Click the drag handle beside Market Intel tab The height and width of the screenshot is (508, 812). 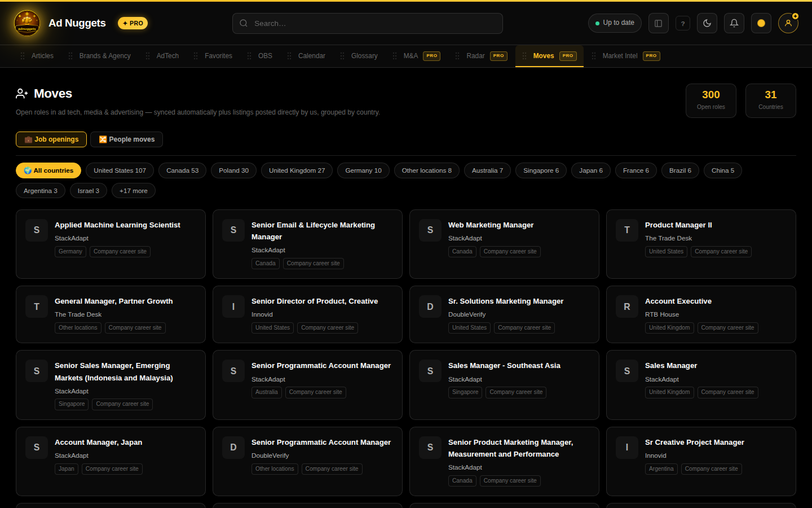pyautogui.click(x=594, y=56)
